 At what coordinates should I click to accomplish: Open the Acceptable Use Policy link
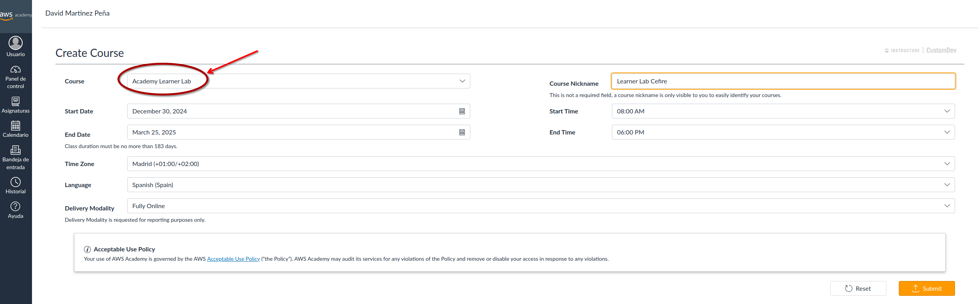233,259
